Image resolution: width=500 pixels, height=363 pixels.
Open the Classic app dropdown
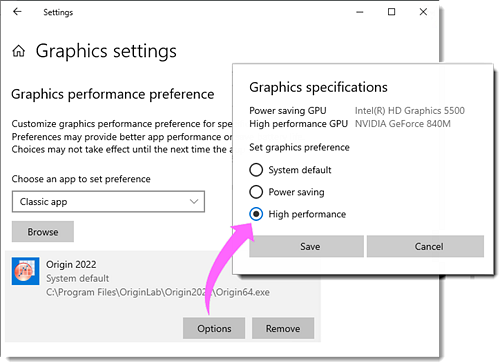point(108,201)
